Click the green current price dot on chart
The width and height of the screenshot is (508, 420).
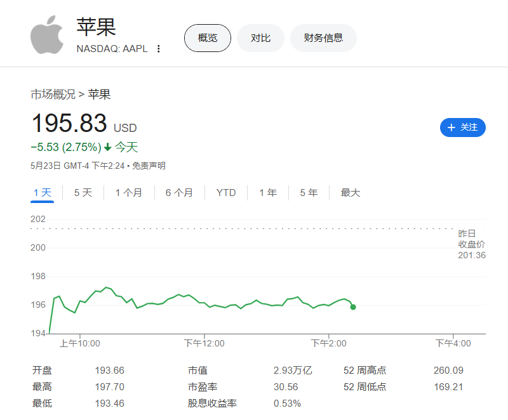click(x=353, y=307)
